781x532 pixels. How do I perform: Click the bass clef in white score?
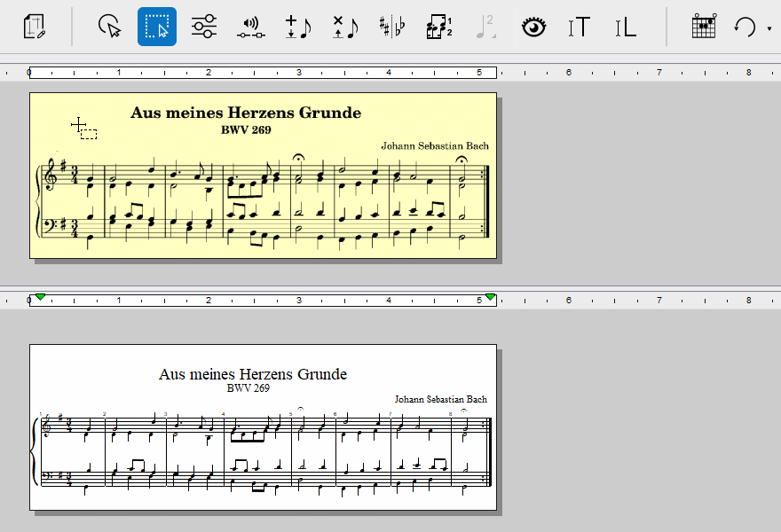coord(48,476)
